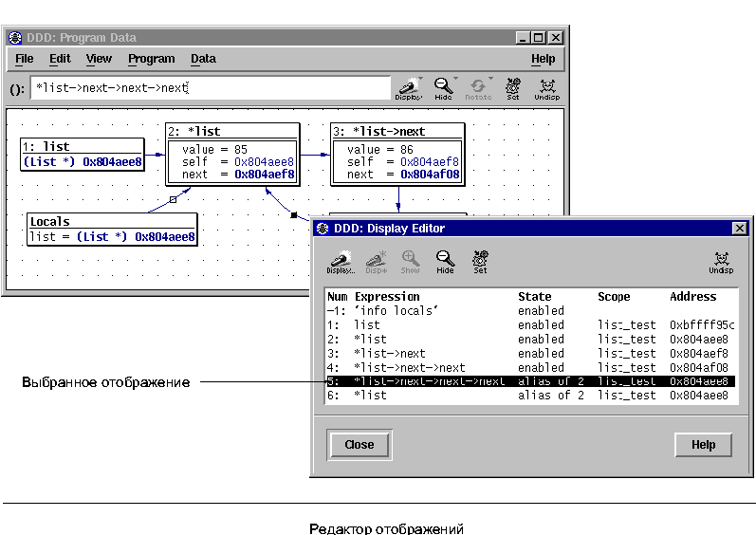Click the Help button in Display Editor
The width and height of the screenshot is (756, 535).
click(703, 444)
